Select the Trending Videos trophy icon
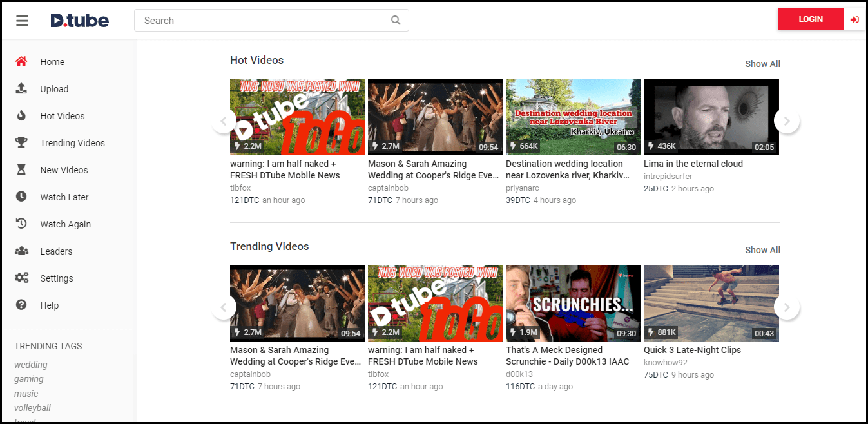868x424 pixels. (21, 142)
